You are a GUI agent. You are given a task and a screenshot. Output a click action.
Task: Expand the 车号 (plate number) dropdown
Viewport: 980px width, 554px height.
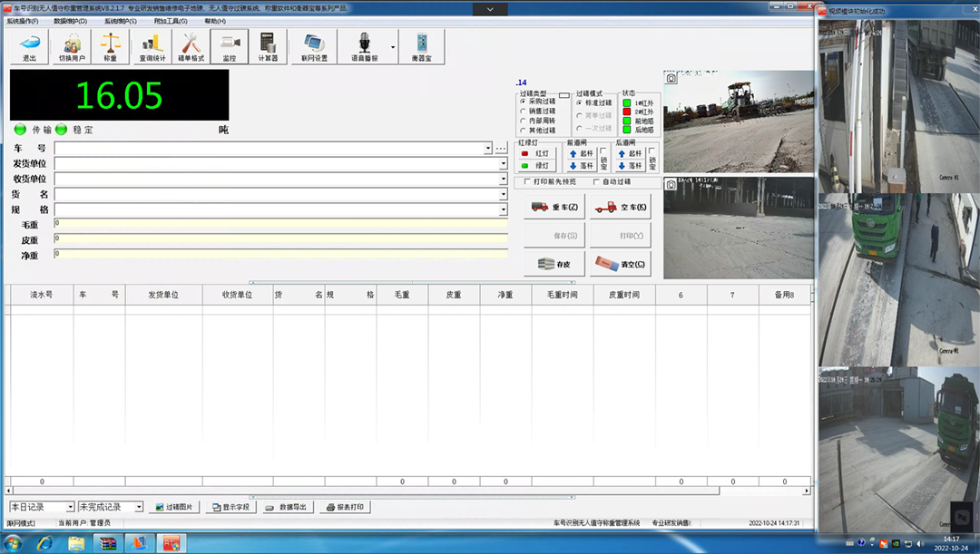[487, 149]
